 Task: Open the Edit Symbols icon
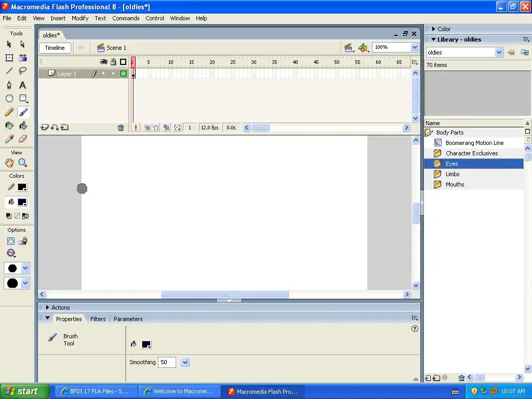[x=363, y=48]
